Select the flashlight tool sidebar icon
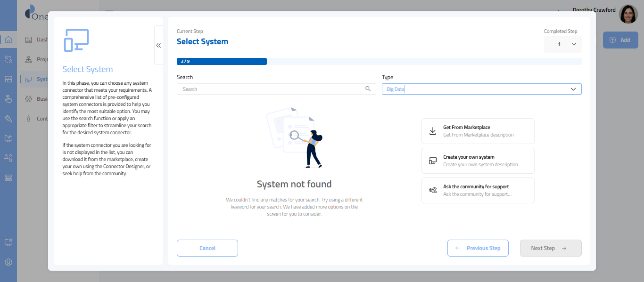The image size is (644, 282). [8, 119]
